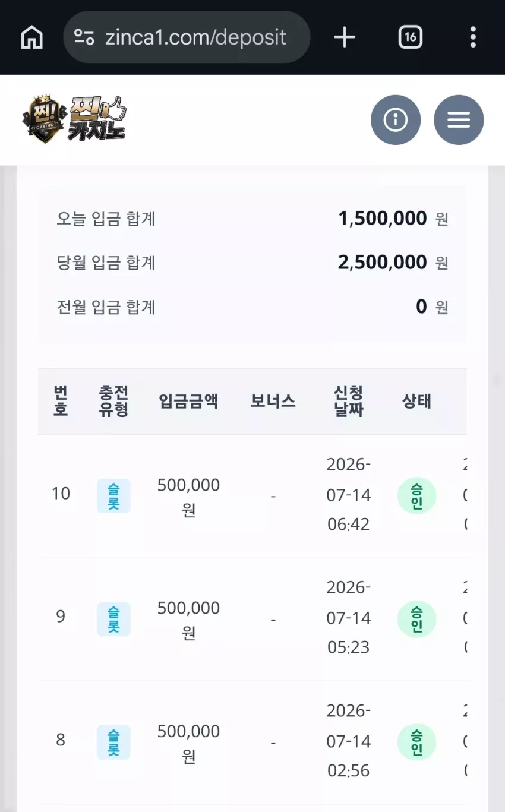505x812 pixels.
Task: Click the 충전 유형 column header
Action: point(113,401)
